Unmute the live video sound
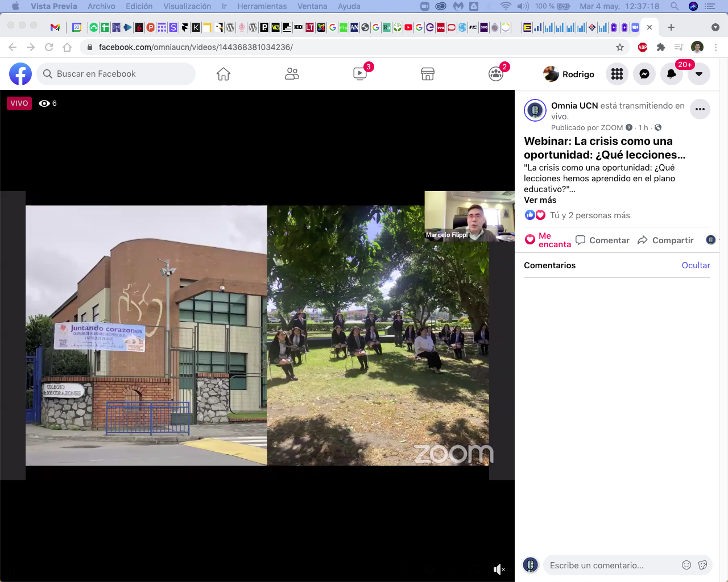Image resolution: width=728 pixels, height=582 pixels. pos(499,569)
